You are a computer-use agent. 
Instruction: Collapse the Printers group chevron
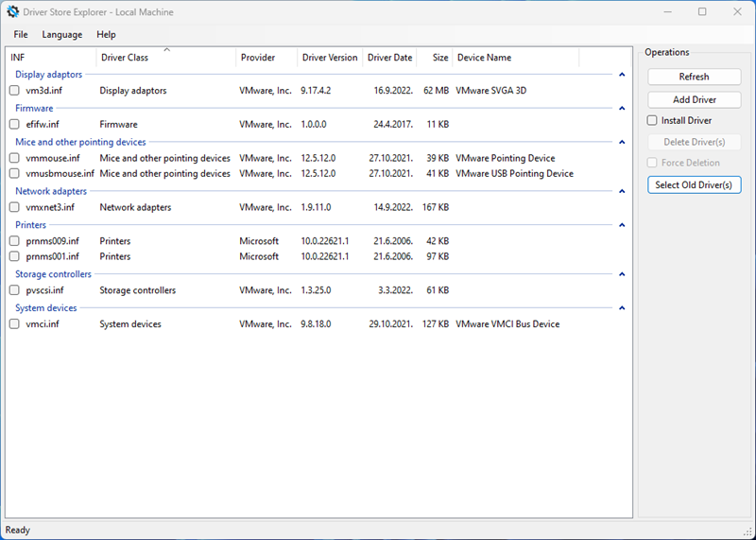coord(621,225)
